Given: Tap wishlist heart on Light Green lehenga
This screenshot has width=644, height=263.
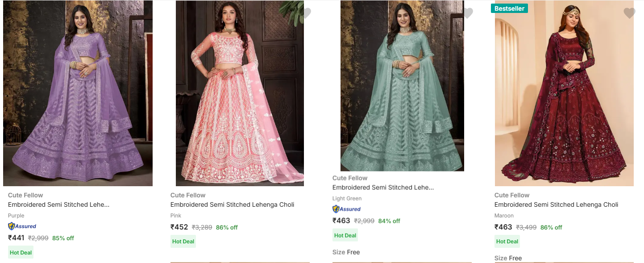Looking at the screenshot, I should click(467, 13).
